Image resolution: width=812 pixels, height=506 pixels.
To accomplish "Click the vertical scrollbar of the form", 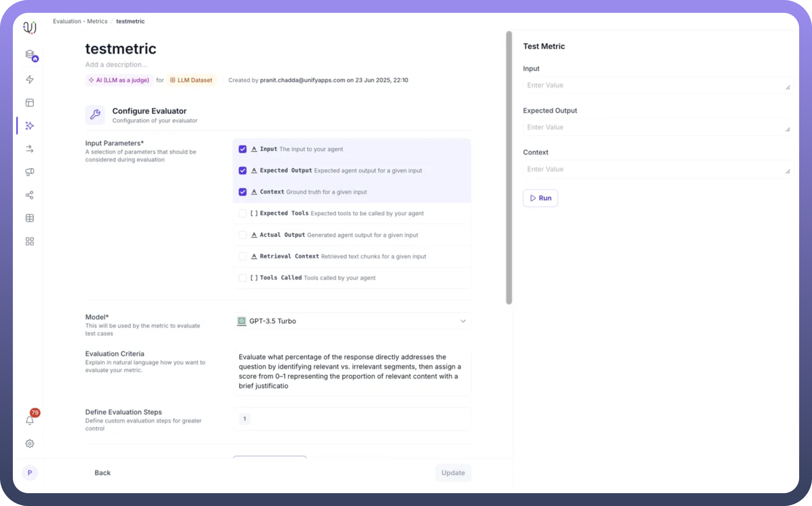I will click(509, 167).
